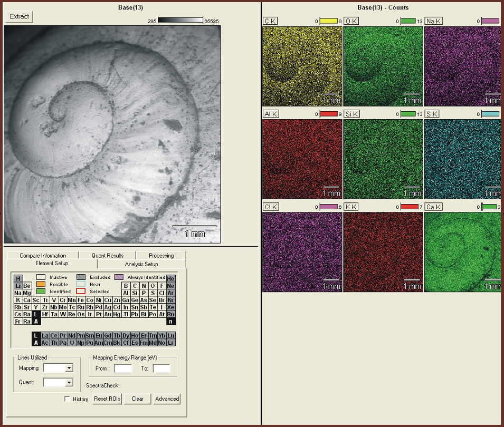Select the Ca K element map thumbnail

click(462, 252)
